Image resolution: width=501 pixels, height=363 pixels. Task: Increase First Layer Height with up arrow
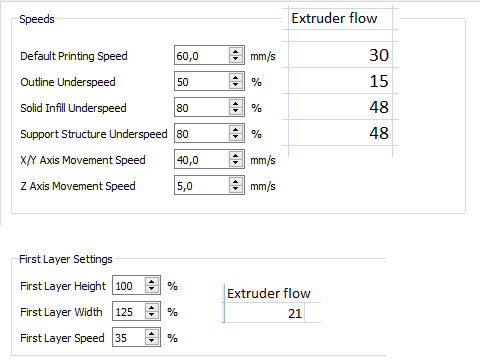point(152,282)
